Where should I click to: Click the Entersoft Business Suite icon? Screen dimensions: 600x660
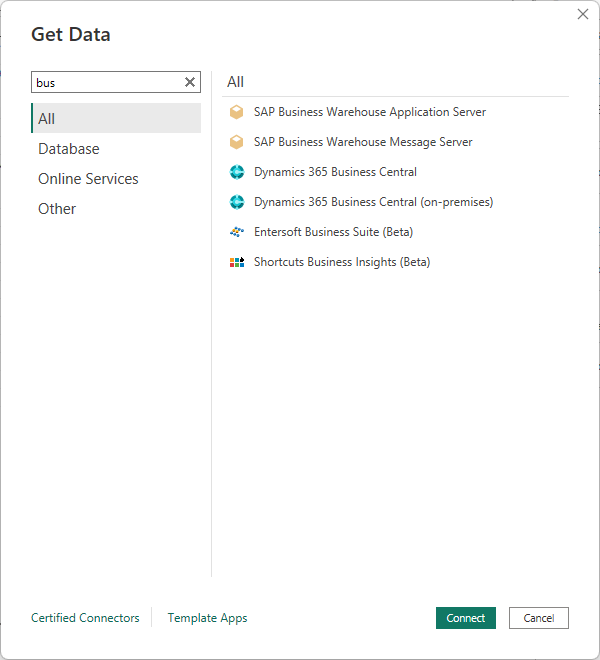pyautogui.click(x=237, y=232)
